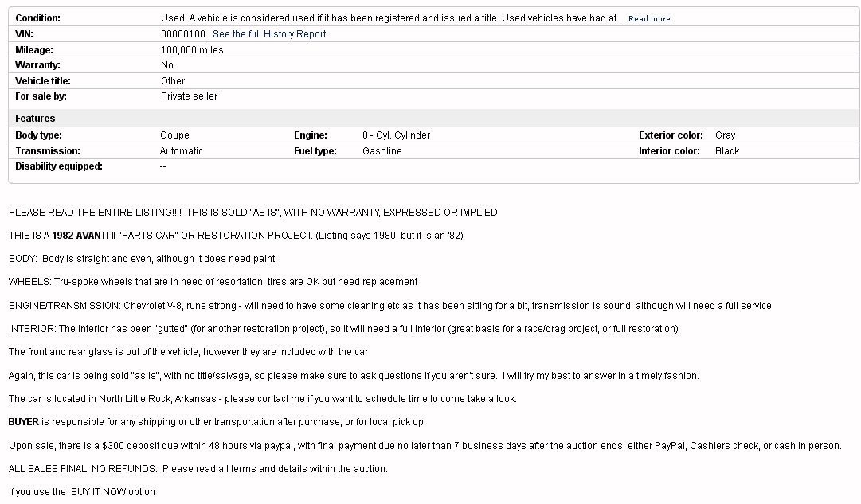Click the ALL SALES FINAL, NO REFUNDS line
This screenshot has height=504, width=861.
click(198, 469)
